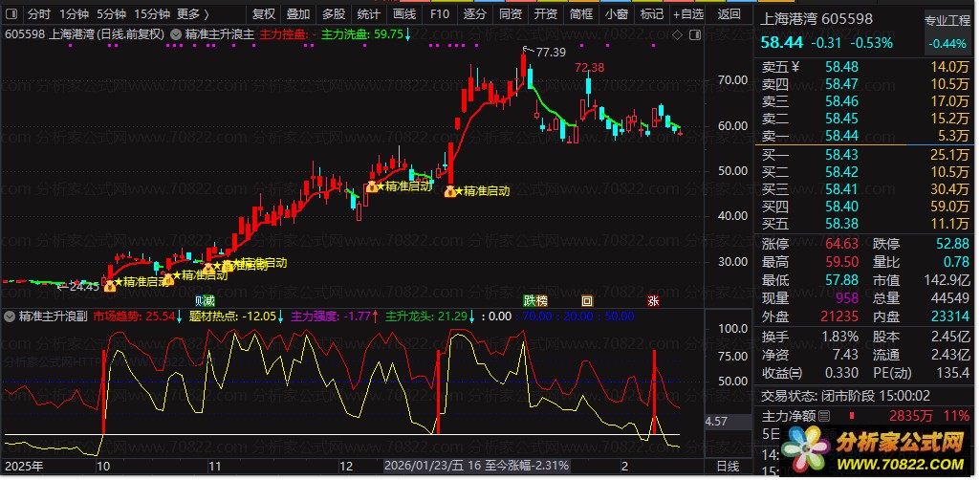Toggle 叠加 overlay mode

point(298,13)
